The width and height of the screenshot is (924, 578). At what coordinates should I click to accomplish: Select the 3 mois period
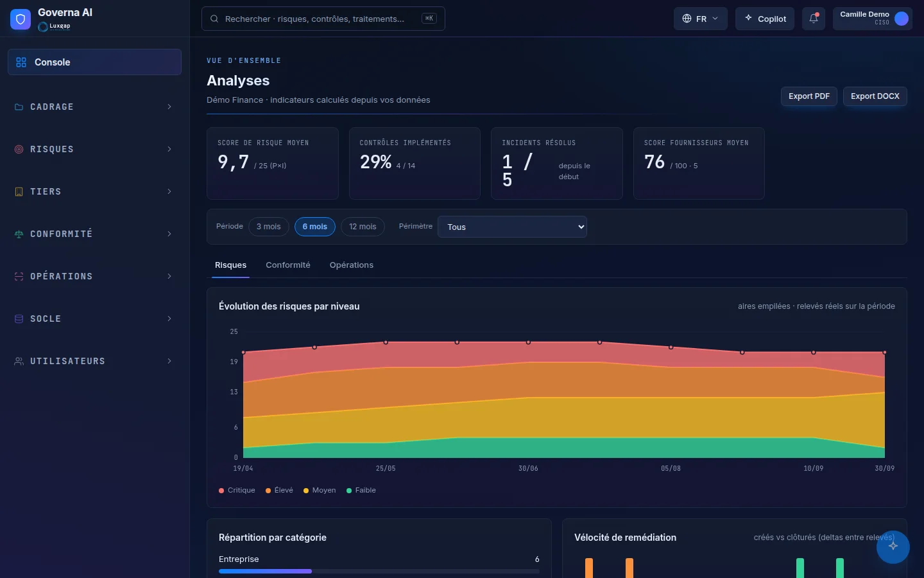pyautogui.click(x=269, y=227)
